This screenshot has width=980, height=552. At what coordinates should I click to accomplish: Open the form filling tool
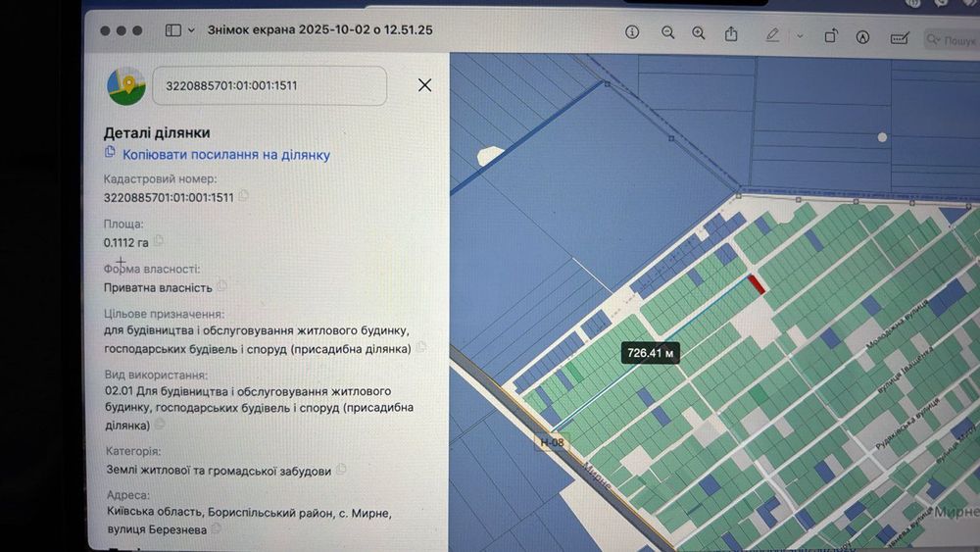(x=900, y=39)
